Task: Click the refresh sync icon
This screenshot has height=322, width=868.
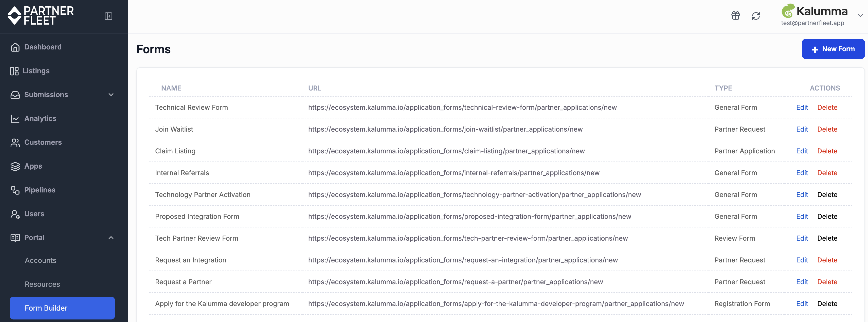Action: [x=756, y=16]
